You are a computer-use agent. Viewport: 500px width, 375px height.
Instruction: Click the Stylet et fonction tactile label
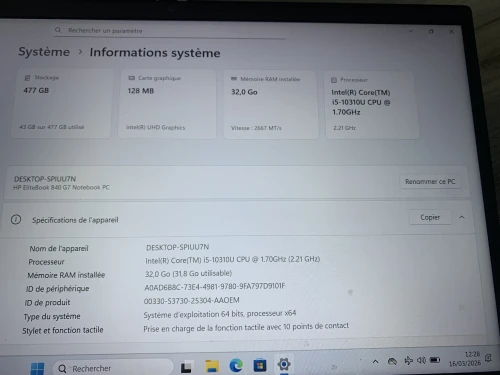63,330
